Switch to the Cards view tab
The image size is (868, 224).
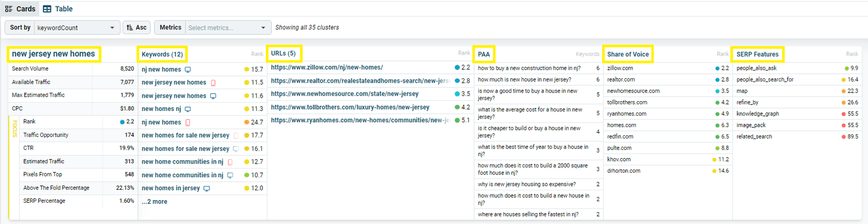point(20,9)
